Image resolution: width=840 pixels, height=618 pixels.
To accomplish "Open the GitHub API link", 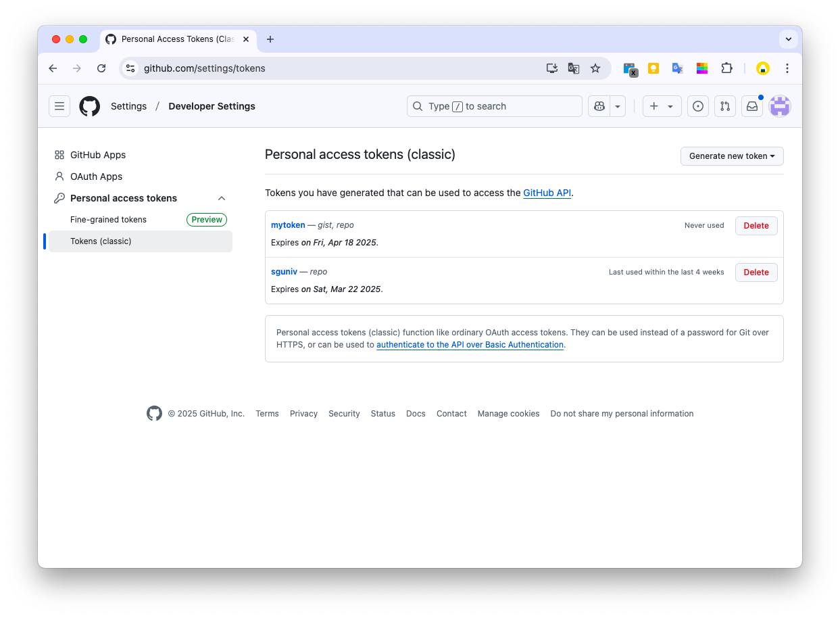I will [547, 193].
